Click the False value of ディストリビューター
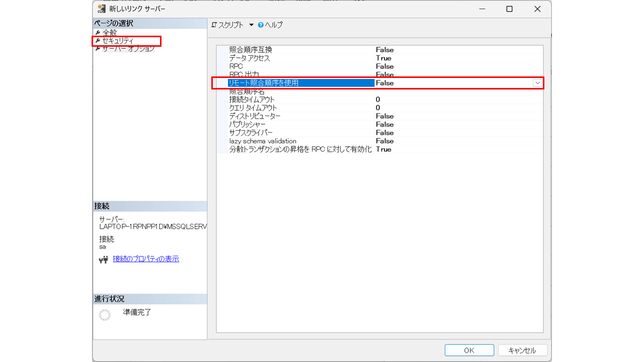 (x=385, y=116)
